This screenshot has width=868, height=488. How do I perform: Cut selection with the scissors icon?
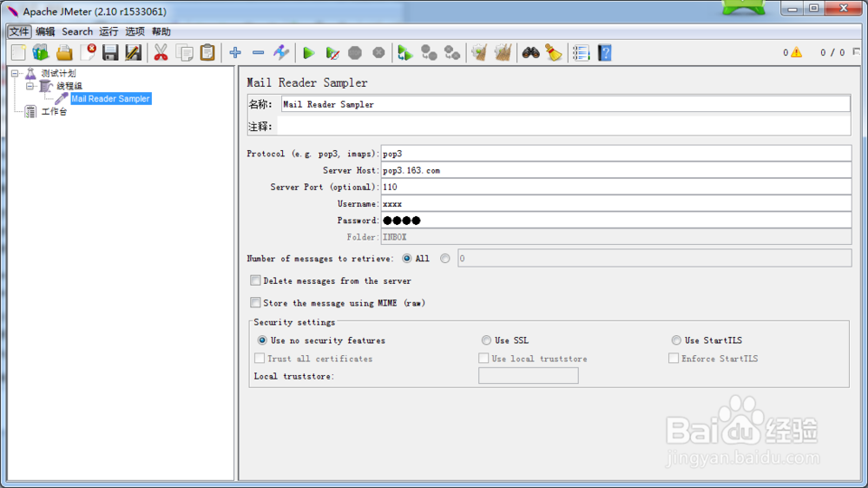click(x=161, y=53)
